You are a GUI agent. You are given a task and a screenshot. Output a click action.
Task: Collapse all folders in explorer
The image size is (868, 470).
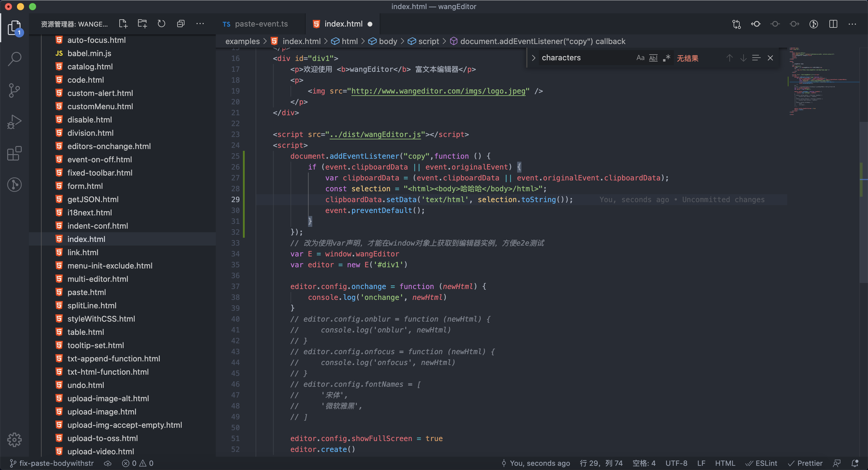pyautogui.click(x=181, y=24)
